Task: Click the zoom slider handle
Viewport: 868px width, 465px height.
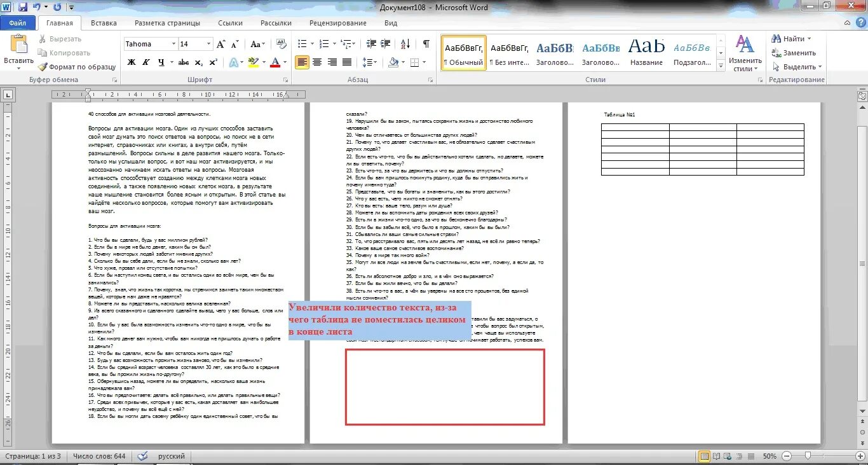Action: click(808, 456)
